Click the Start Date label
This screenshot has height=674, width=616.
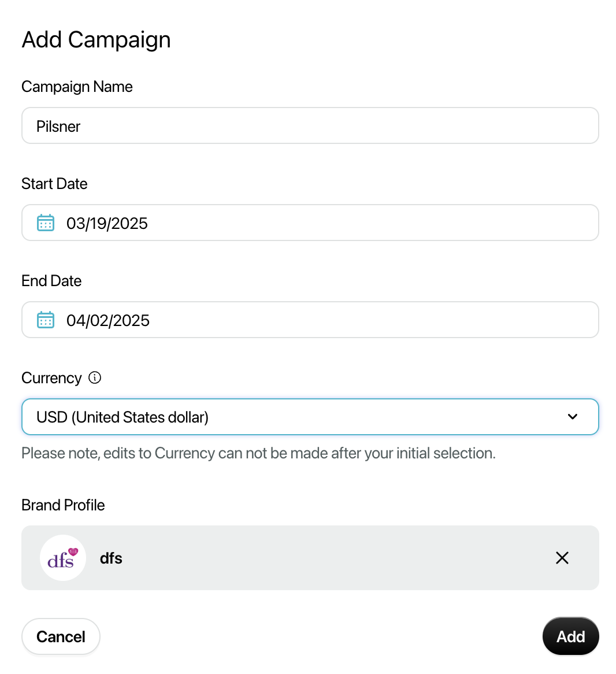54,184
